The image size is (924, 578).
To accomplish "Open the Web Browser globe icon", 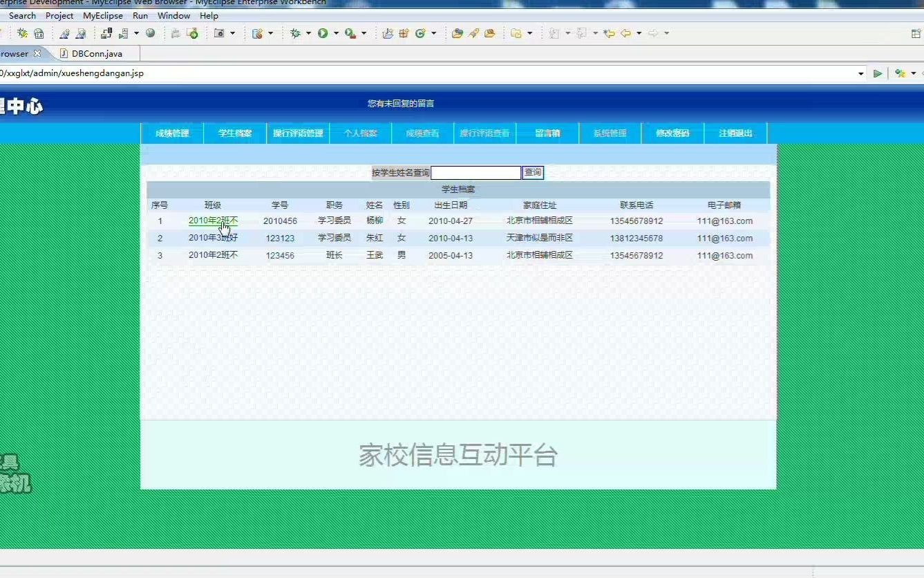I will click(151, 32).
